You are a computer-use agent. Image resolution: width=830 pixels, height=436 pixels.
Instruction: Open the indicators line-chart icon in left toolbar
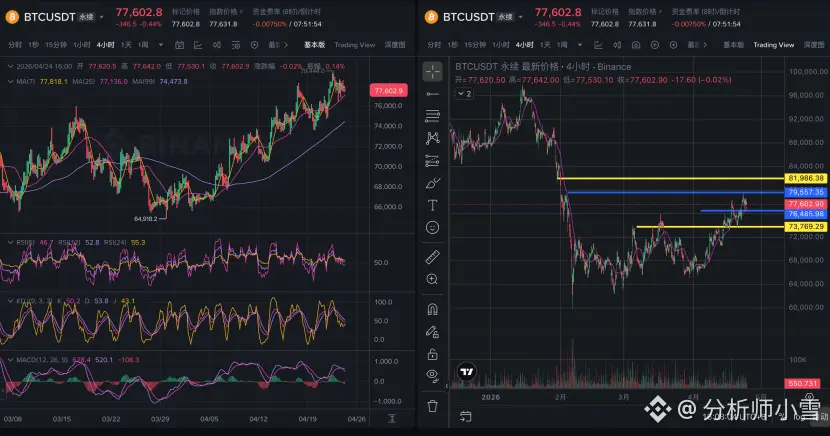(198, 45)
